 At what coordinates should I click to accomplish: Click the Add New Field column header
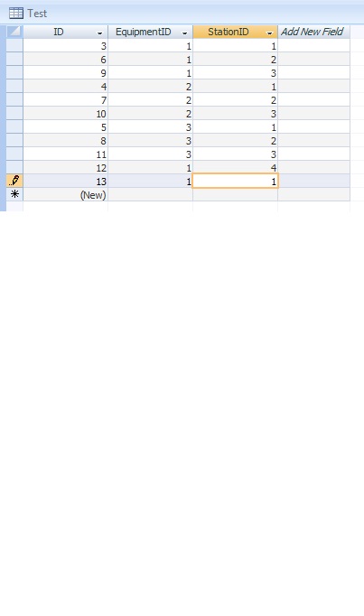(x=313, y=32)
